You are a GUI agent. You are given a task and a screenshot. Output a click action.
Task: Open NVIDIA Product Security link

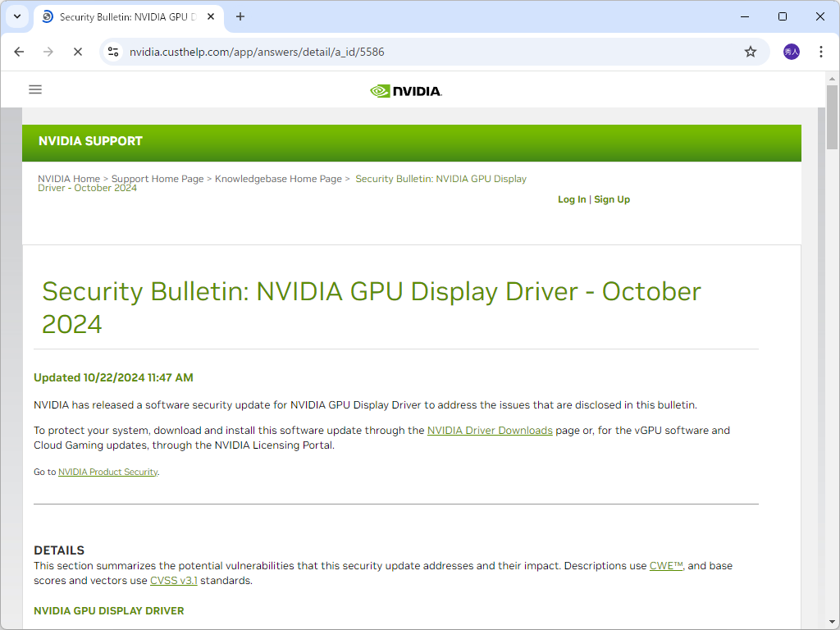[107, 472]
